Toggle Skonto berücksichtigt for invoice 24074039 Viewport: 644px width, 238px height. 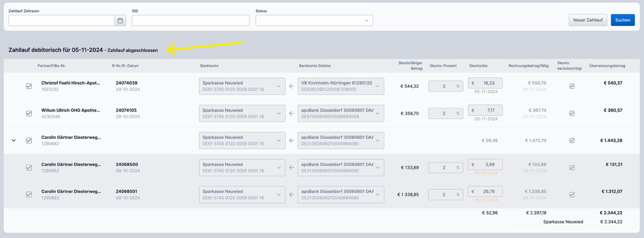pyautogui.click(x=572, y=86)
